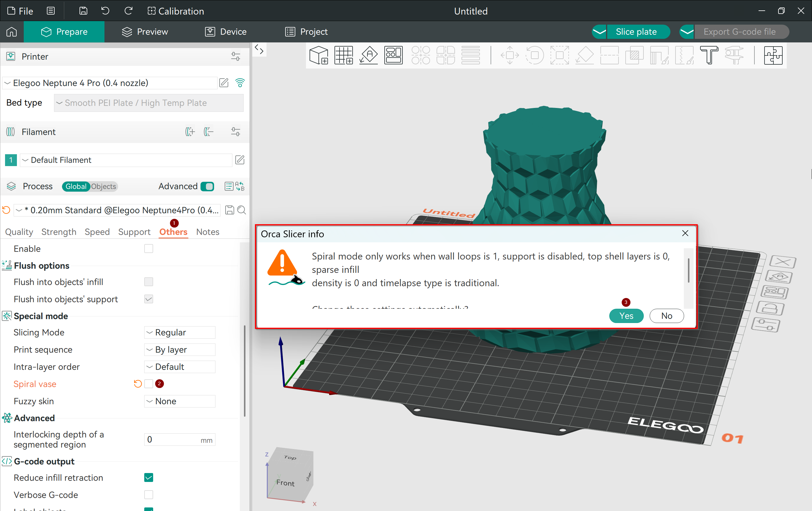Open the Support settings tab
Image resolution: width=812 pixels, height=511 pixels.
pyautogui.click(x=134, y=232)
